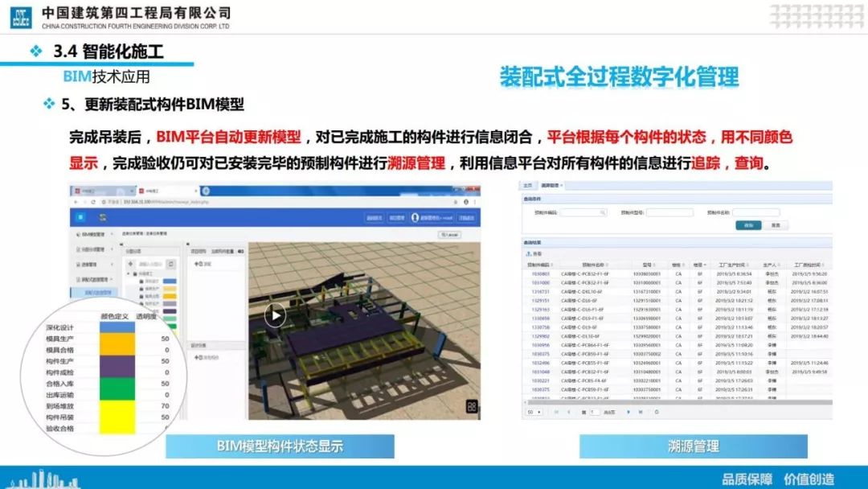
Task: Open component code 1329151 link
Action: pyautogui.click(x=541, y=301)
